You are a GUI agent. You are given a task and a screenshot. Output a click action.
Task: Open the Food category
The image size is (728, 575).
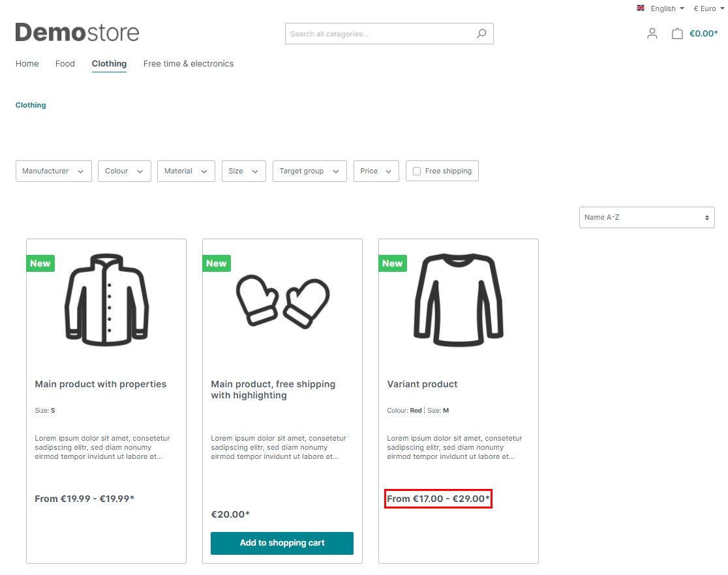(x=65, y=64)
